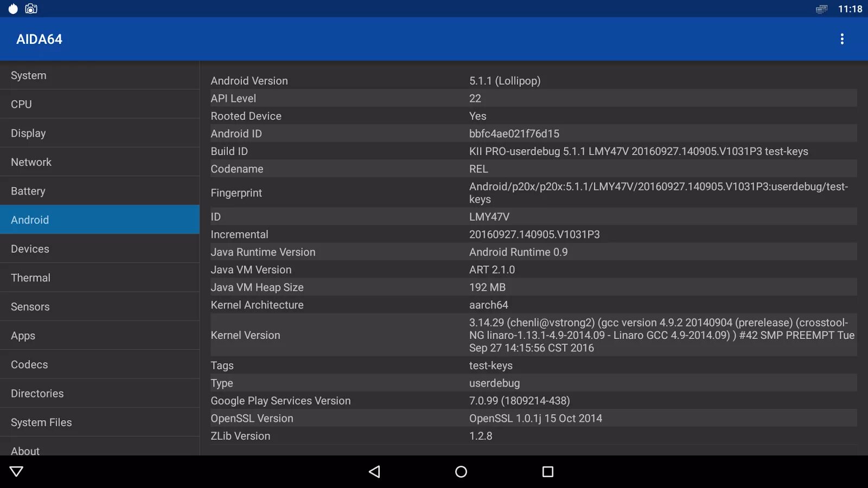Select the highlighted Android section
The image size is (868, 488).
tap(100, 220)
